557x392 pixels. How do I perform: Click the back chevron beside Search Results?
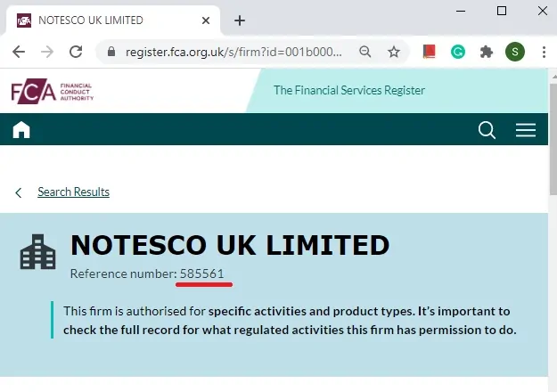point(19,192)
